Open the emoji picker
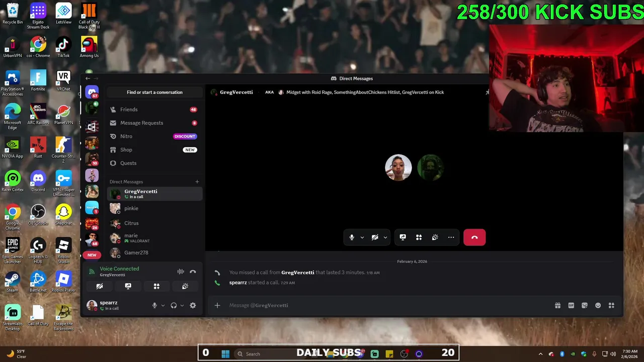The width and height of the screenshot is (644, 362). (598, 305)
